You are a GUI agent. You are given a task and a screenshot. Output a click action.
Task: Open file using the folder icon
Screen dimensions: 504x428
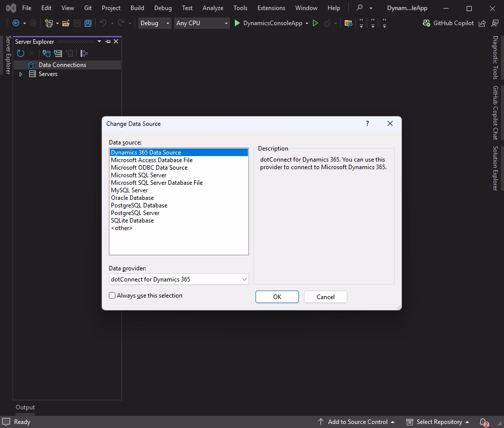tap(66, 23)
